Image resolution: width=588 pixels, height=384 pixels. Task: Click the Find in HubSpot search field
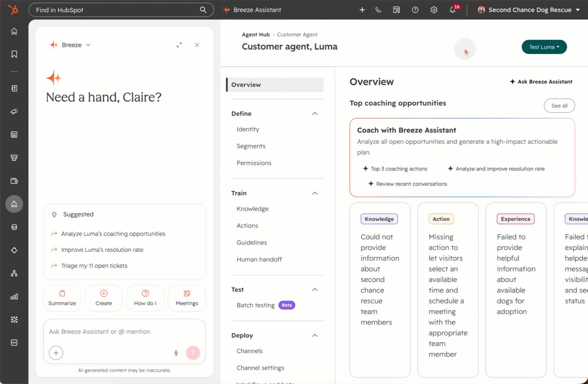coord(121,10)
